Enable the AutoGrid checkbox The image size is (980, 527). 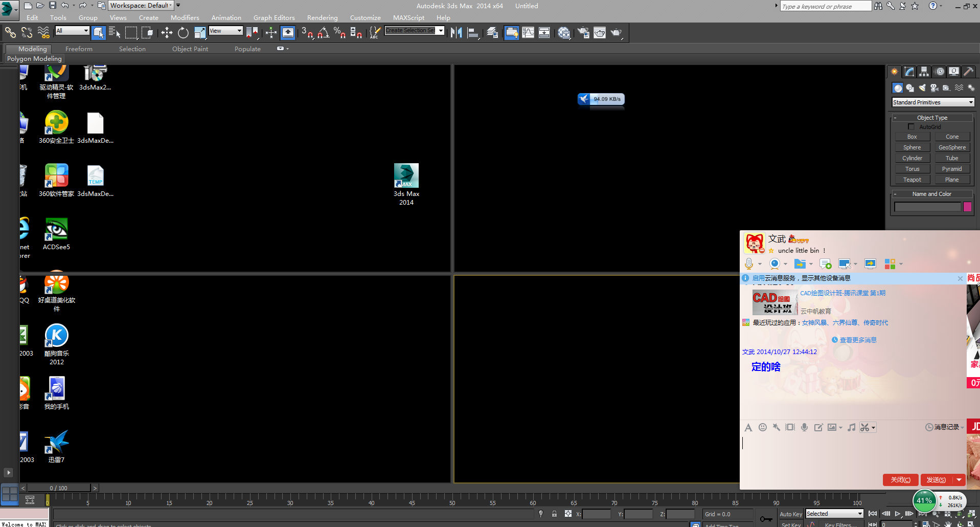click(911, 126)
